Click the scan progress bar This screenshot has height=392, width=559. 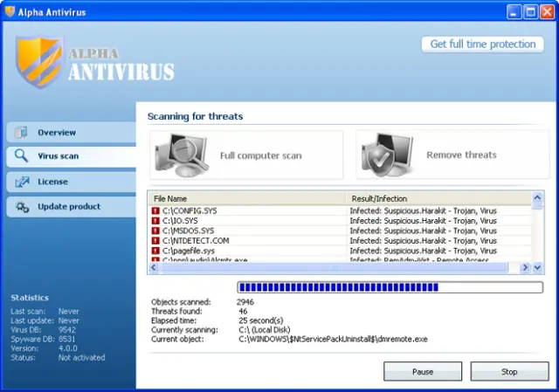coord(390,287)
